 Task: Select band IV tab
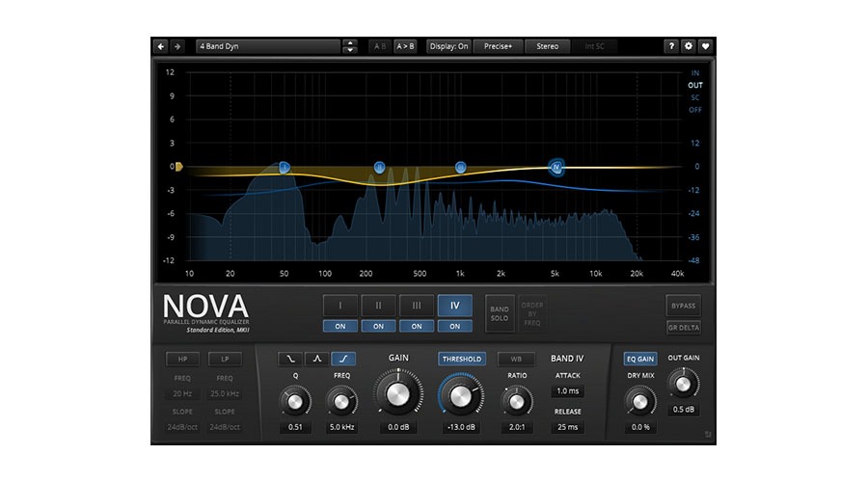coord(455,306)
